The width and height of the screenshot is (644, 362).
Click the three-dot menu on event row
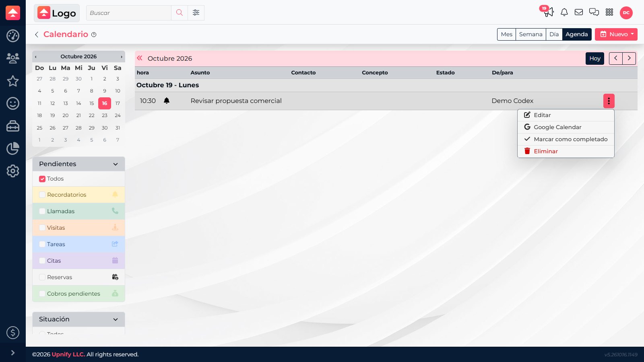(x=609, y=101)
